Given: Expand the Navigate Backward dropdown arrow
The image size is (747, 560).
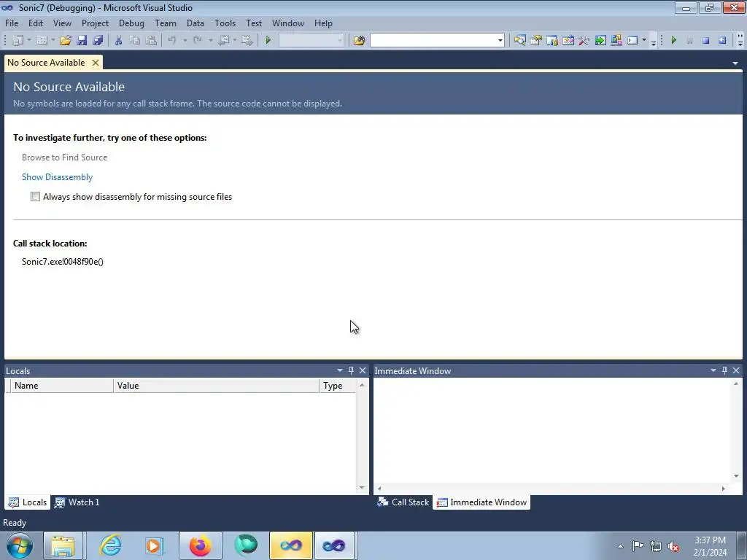Looking at the screenshot, I should click(x=235, y=41).
